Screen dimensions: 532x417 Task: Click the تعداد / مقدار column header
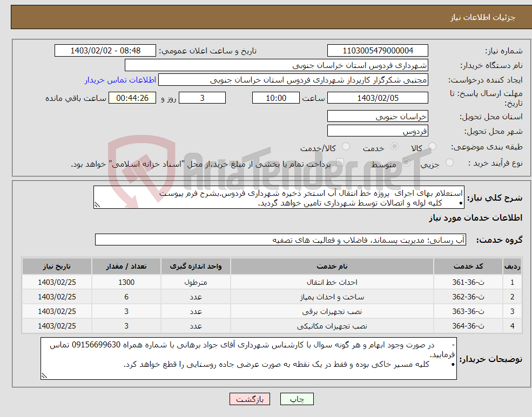(126, 266)
